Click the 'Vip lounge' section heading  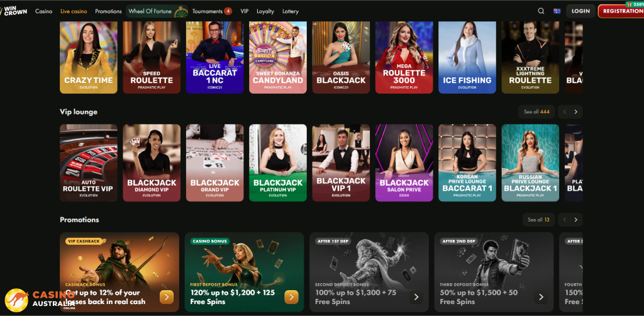79,112
